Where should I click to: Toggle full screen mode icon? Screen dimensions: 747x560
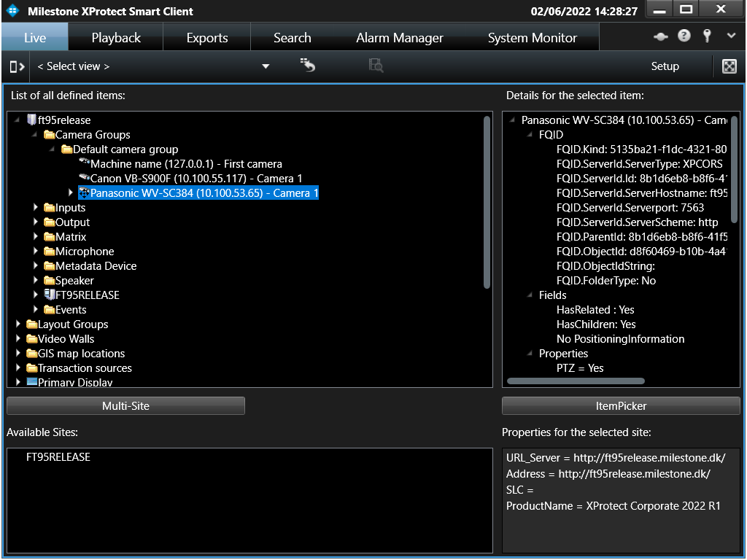tap(729, 66)
